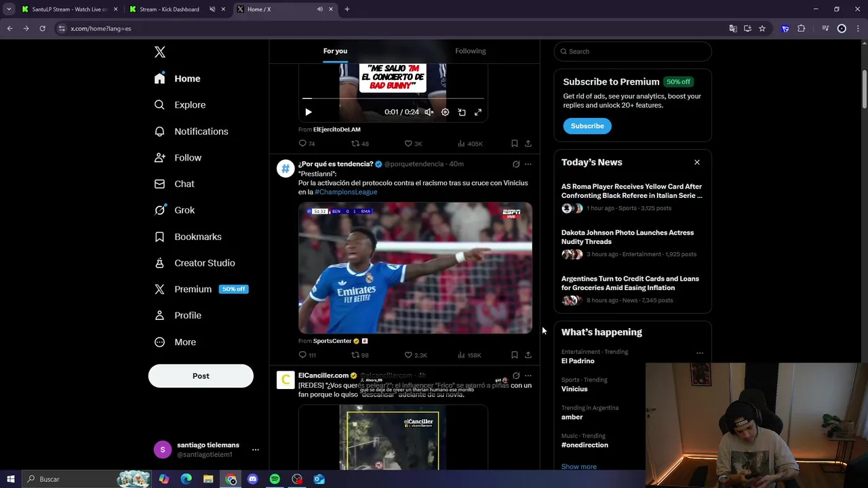Viewport: 868px width, 488px height.
Task: Switch to the For you tab
Action: (x=335, y=51)
